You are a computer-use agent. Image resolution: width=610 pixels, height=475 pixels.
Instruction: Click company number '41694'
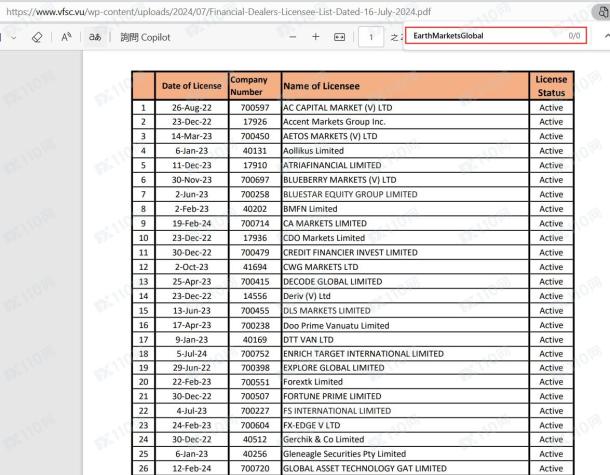255,267
